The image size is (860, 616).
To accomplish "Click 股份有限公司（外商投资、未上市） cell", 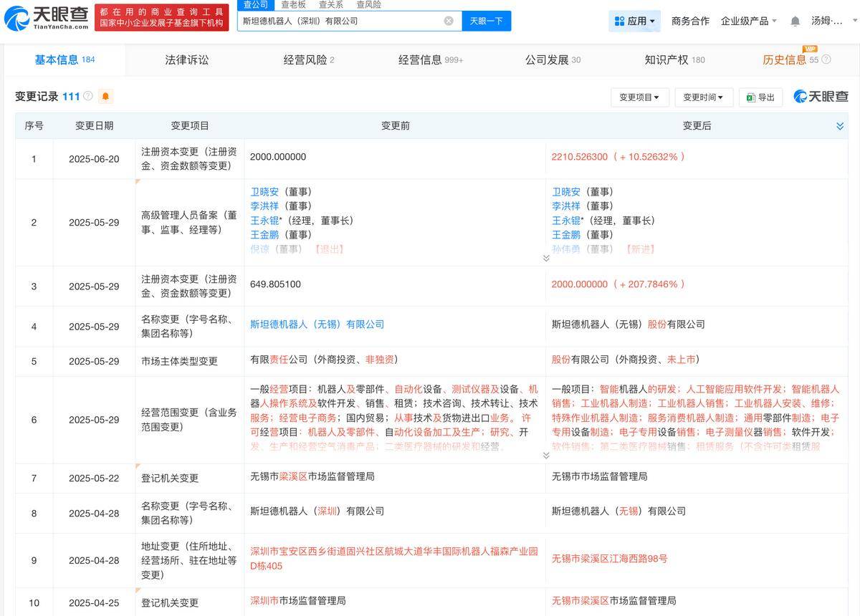I will 626,360.
